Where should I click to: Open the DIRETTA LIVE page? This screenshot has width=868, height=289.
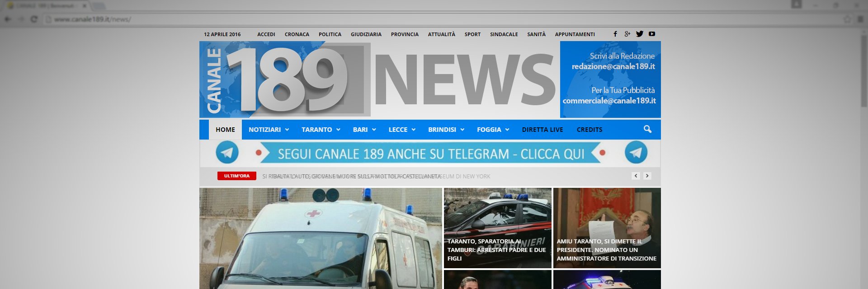point(542,130)
